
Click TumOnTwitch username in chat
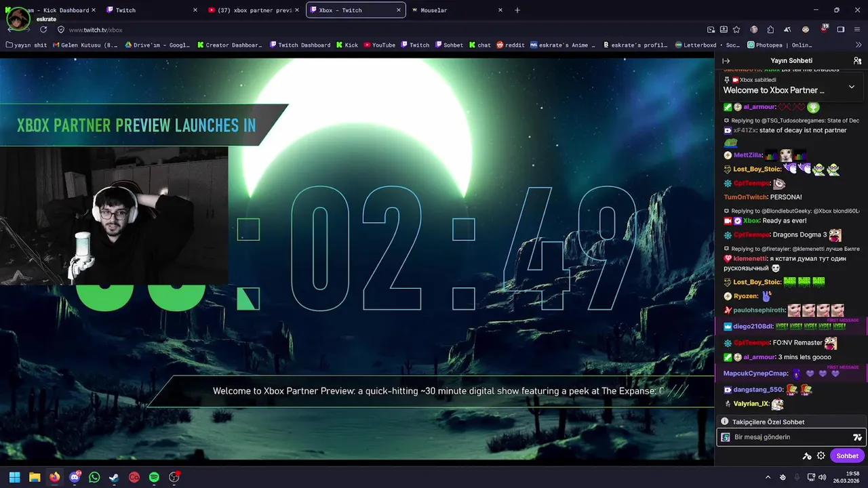pyautogui.click(x=745, y=197)
